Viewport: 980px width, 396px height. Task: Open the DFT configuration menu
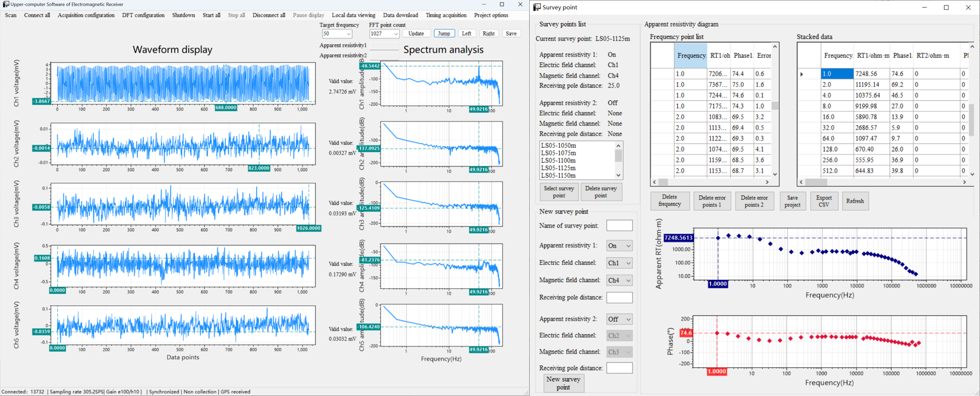(x=143, y=15)
